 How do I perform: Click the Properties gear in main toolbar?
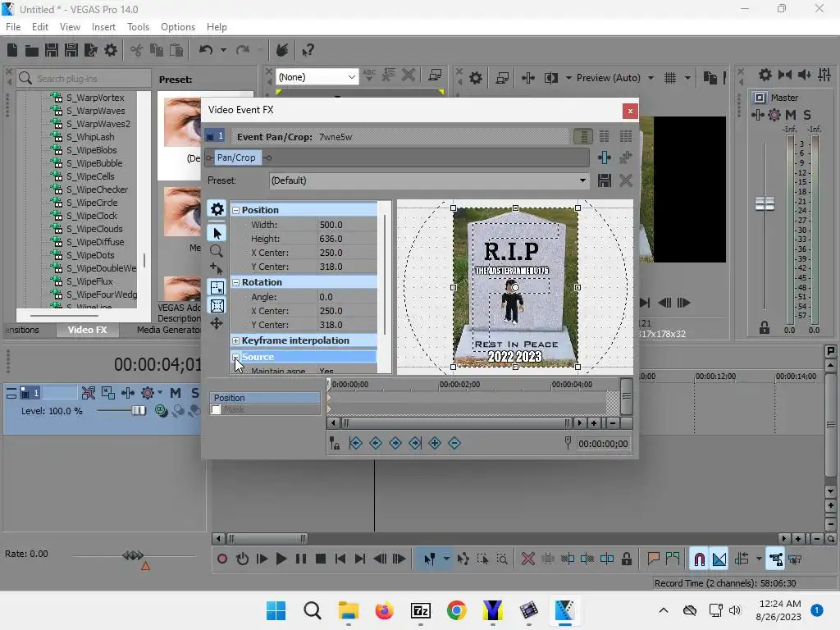(x=111, y=50)
